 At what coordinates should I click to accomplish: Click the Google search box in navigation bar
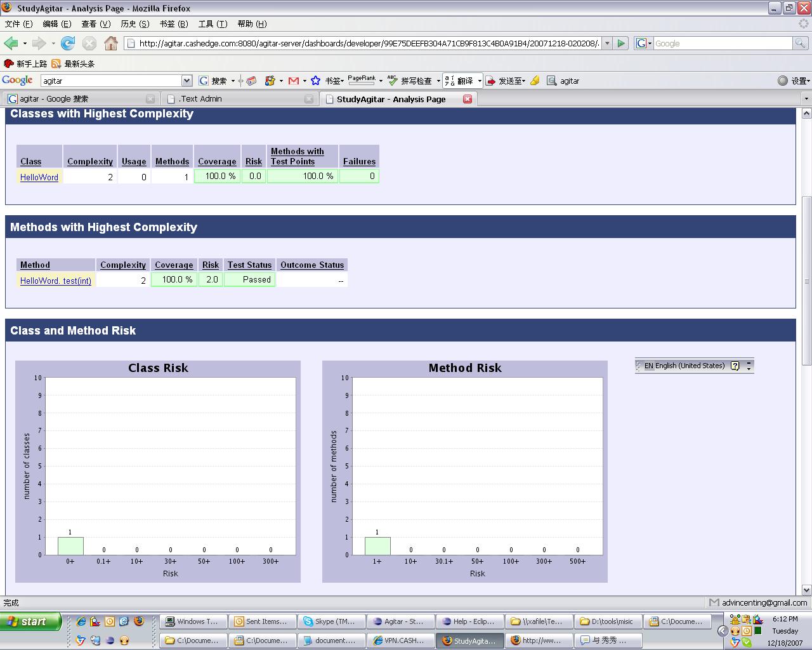[723, 43]
